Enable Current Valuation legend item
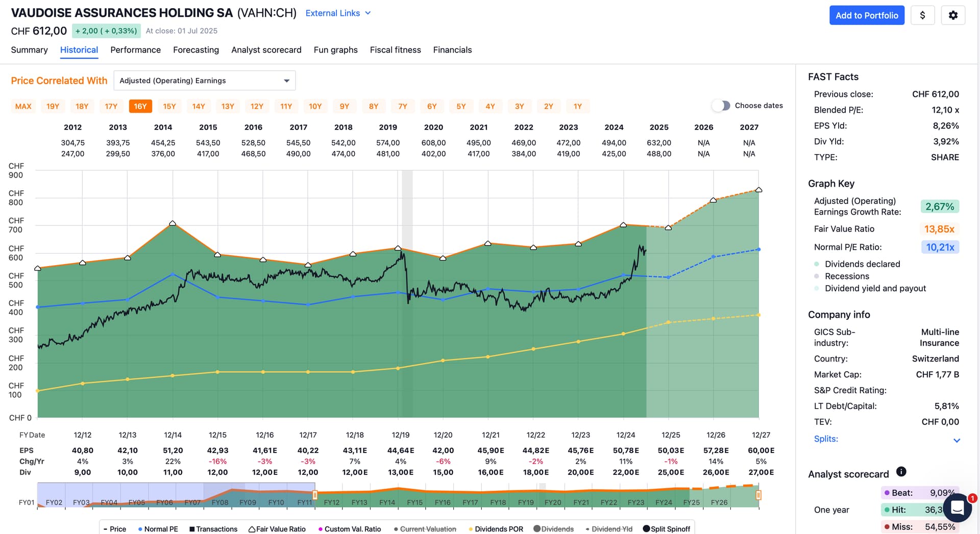Viewport: 980px width, 534px height. 425,529
